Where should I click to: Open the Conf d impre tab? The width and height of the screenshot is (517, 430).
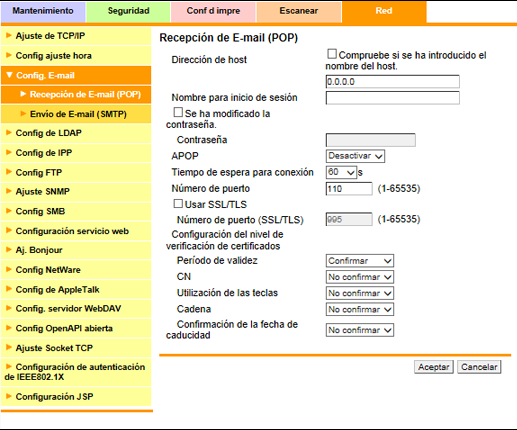click(x=213, y=11)
